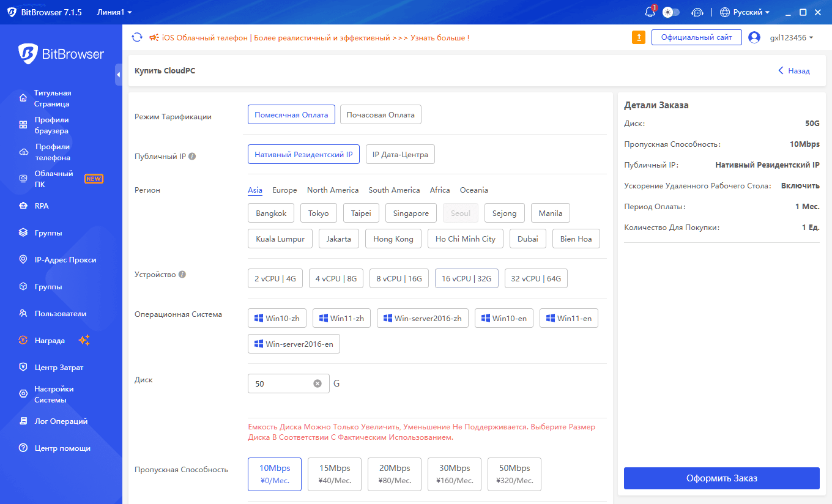Viewport: 832px width, 504px height.
Task: Open the customer support headset icon
Action: [697, 12]
